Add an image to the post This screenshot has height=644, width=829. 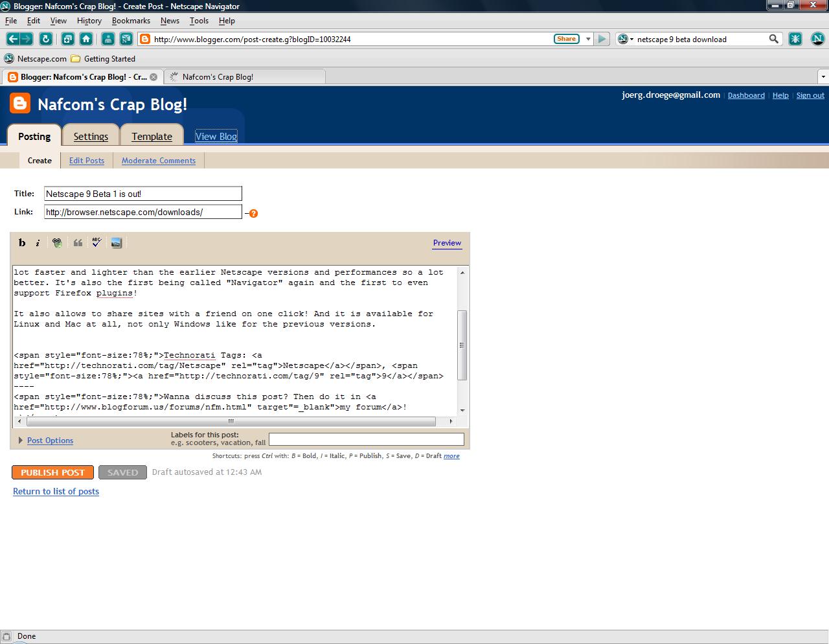click(x=116, y=242)
